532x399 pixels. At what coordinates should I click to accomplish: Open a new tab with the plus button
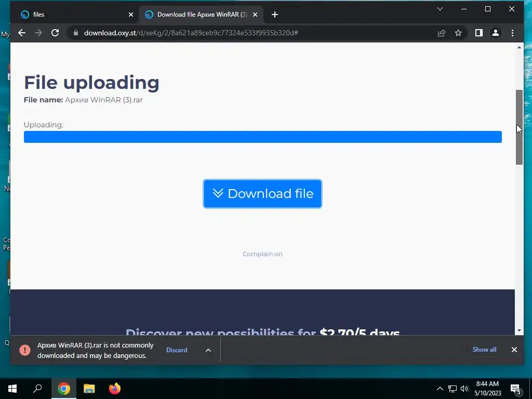(x=275, y=15)
